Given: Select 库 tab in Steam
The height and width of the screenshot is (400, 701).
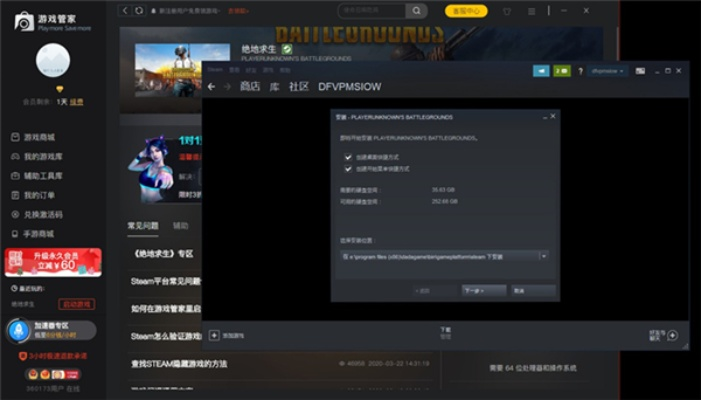Looking at the screenshot, I should [x=274, y=87].
